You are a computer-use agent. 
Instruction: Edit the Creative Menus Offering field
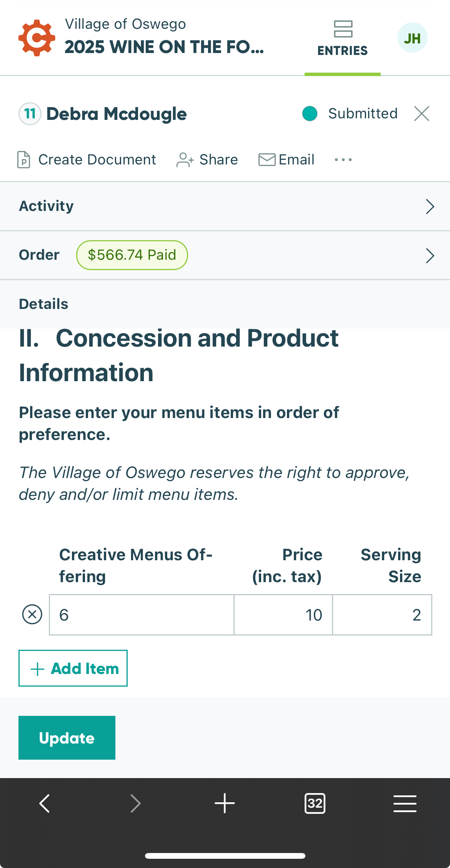pyautogui.click(x=142, y=615)
